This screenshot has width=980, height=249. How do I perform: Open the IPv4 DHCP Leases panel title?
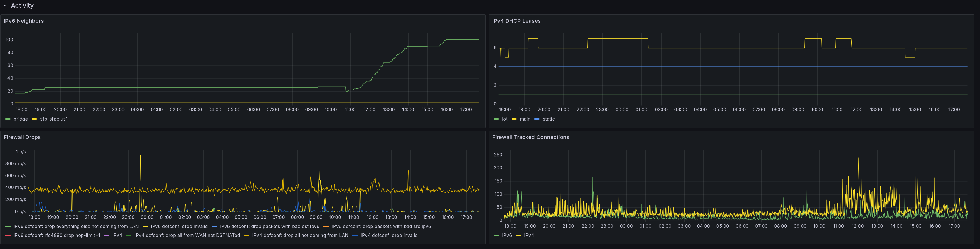point(516,21)
